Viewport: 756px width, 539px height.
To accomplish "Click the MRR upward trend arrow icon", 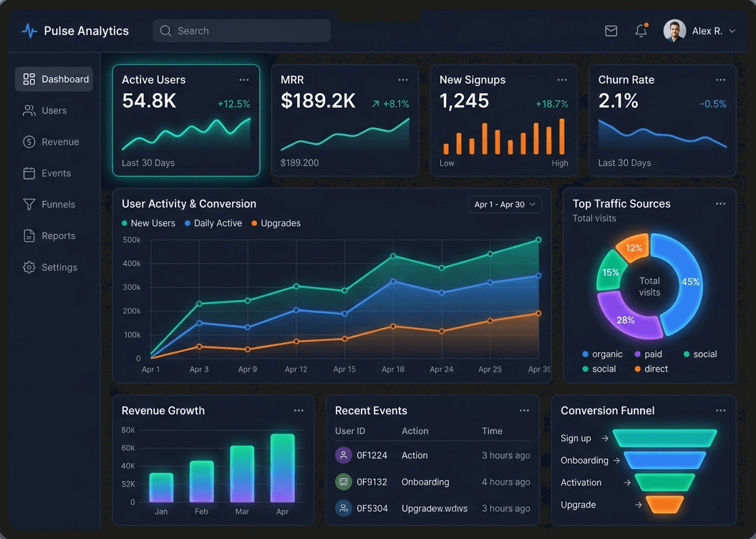I will click(376, 104).
